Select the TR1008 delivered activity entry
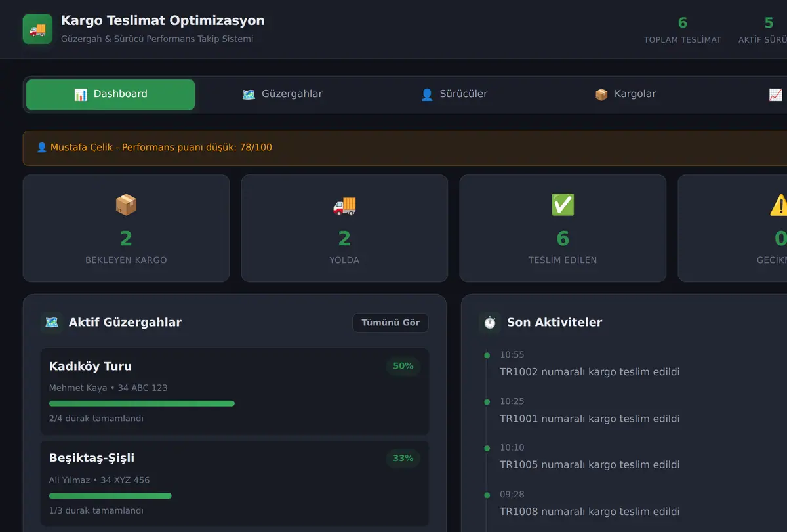The image size is (787, 532). pyautogui.click(x=590, y=511)
